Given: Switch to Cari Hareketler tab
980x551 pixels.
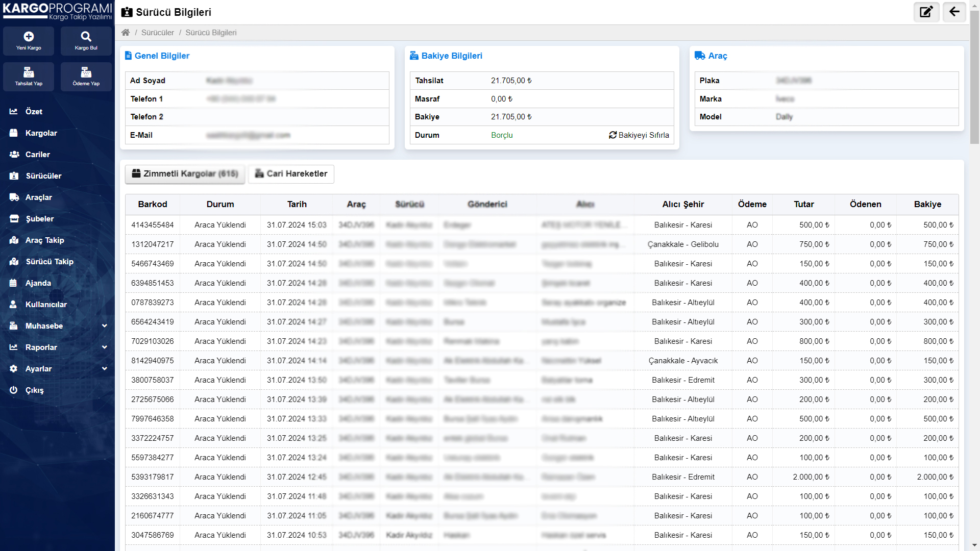Looking at the screenshot, I should coord(291,174).
